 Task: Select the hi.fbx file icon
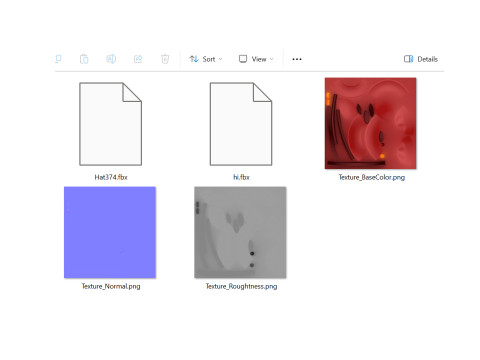241,124
